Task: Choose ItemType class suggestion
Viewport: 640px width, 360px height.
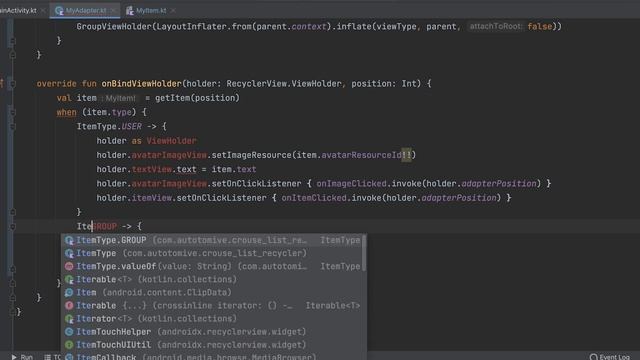Action: pos(212,253)
